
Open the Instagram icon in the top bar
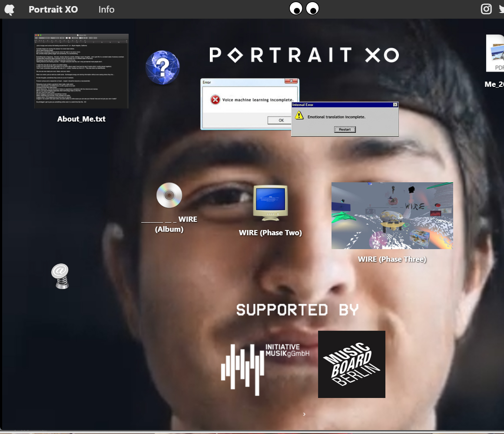tap(486, 9)
